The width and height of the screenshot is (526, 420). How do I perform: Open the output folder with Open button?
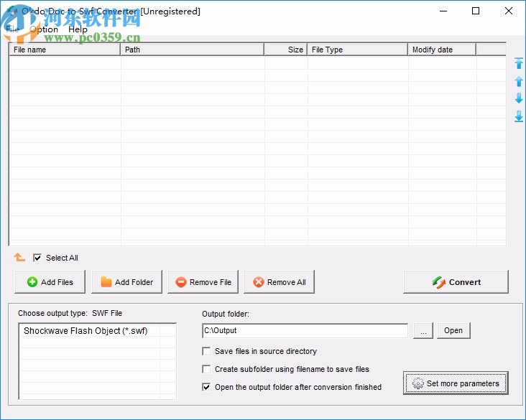point(453,330)
